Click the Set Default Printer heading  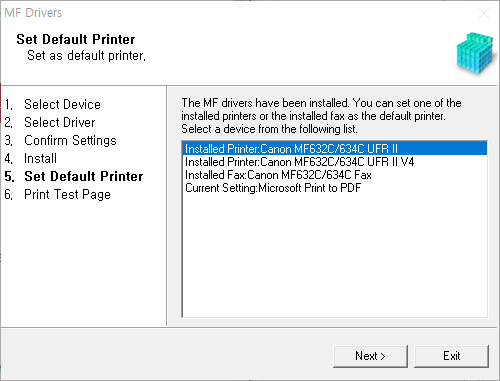[x=76, y=39]
